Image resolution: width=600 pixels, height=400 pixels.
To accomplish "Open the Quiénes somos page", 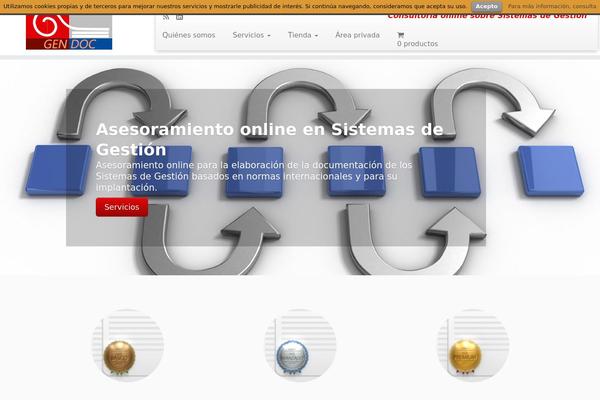I will tap(188, 35).
